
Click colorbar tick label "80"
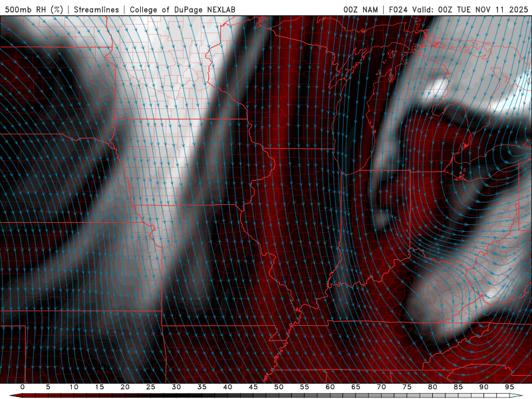point(432,387)
